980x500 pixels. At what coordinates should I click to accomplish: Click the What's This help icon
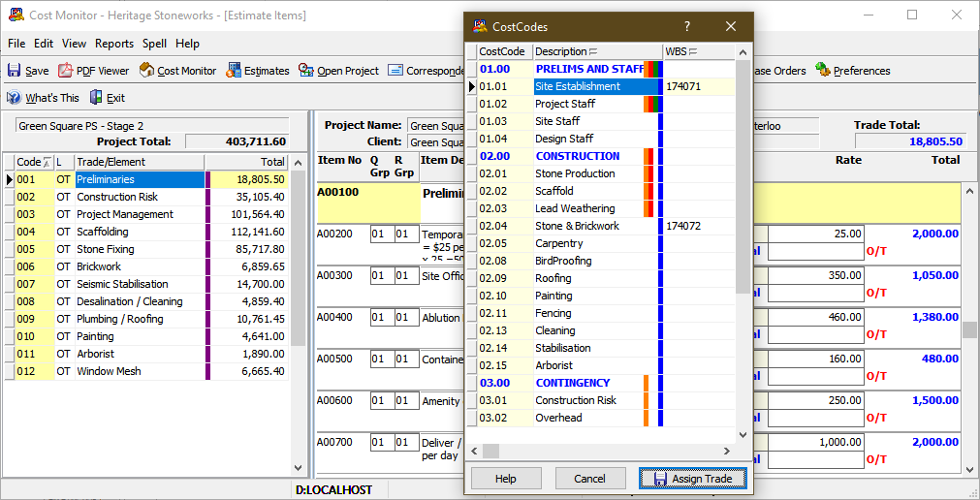pos(14,98)
